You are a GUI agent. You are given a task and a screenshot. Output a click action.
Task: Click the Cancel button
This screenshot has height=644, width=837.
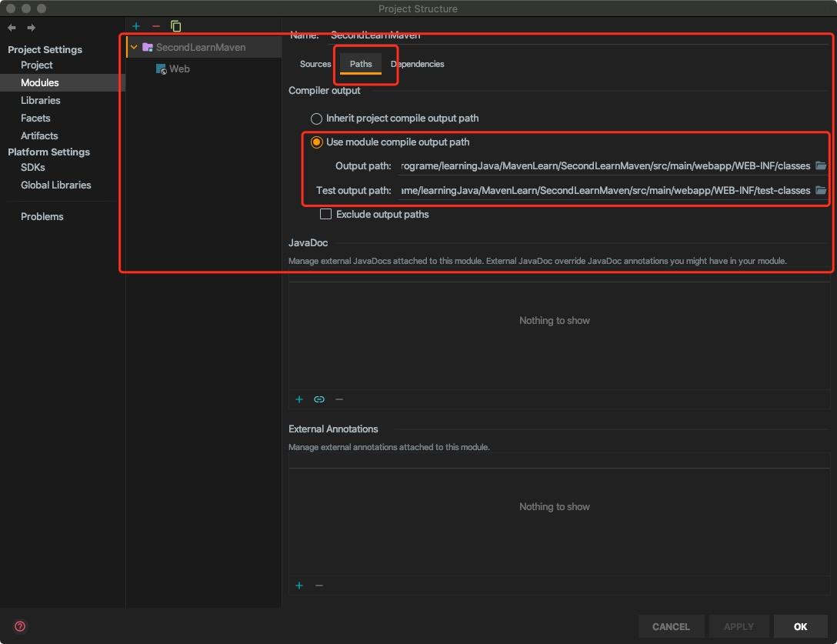[x=671, y=626]
